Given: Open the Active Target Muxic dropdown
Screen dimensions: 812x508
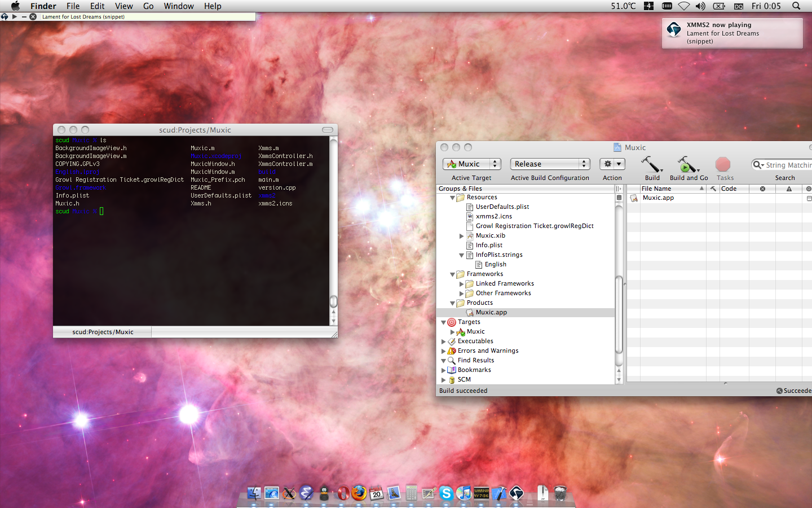Looking at the screenshot, I should (472, 164).
